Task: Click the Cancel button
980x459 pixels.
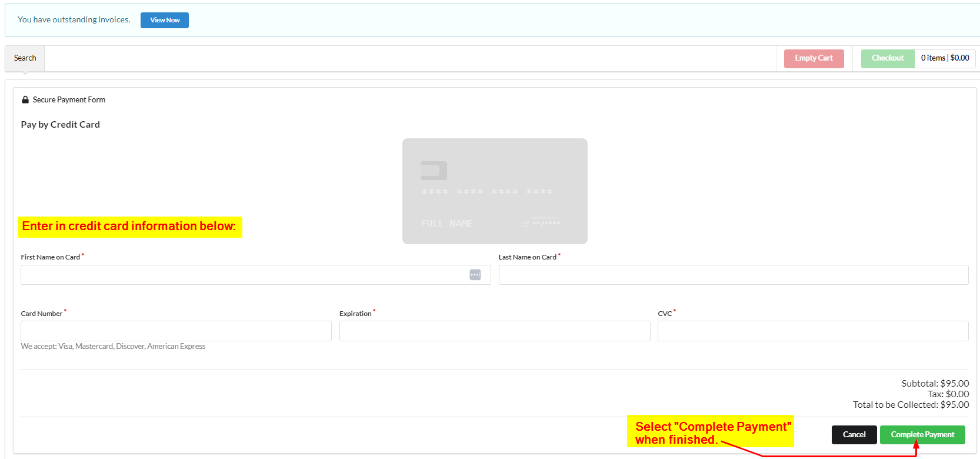Action: (x=854, y=435)
